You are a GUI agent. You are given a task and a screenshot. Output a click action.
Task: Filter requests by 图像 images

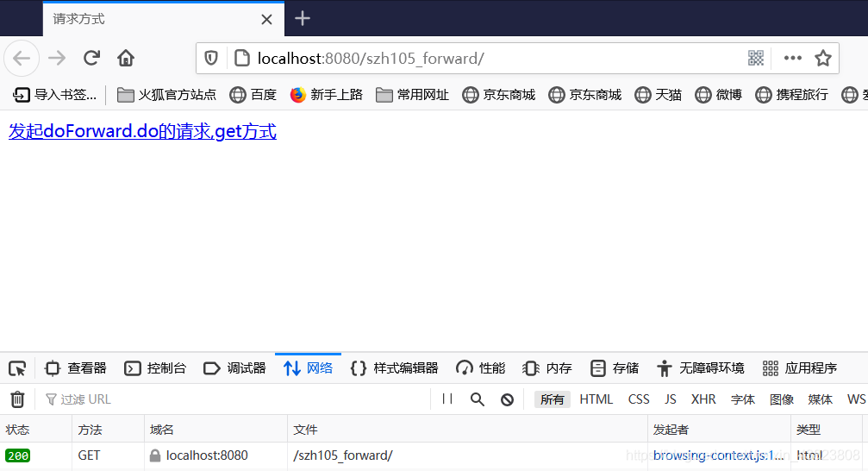click(x=782, y=399)
